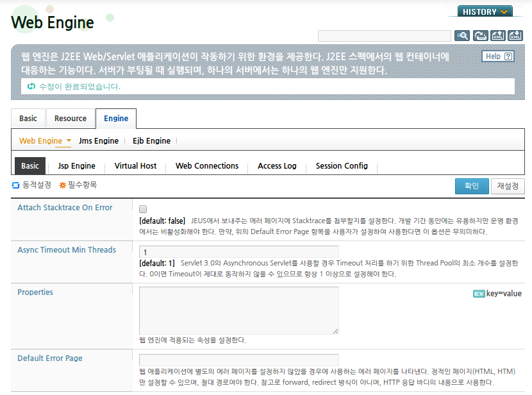Open the Jsp Engine sub-tab
This screenshot has width=532, height=395.
click(77, 166)
